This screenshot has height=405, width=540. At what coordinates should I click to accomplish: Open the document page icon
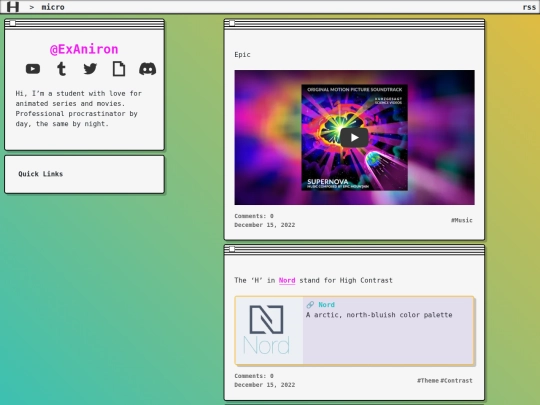point(119,69)
